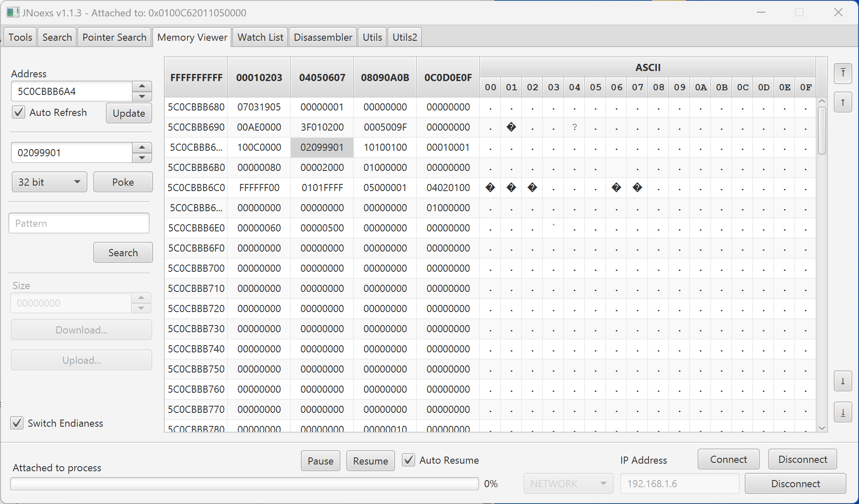Screen dimensions: 859x504
Task: Click row address 5C0CBBB700
Action: tap(196, 268)
